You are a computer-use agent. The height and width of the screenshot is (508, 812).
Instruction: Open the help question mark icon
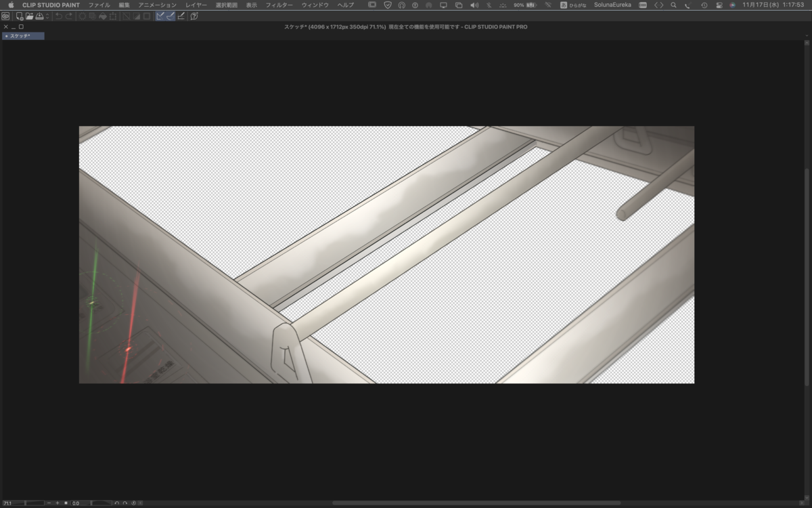pos(194,16)
